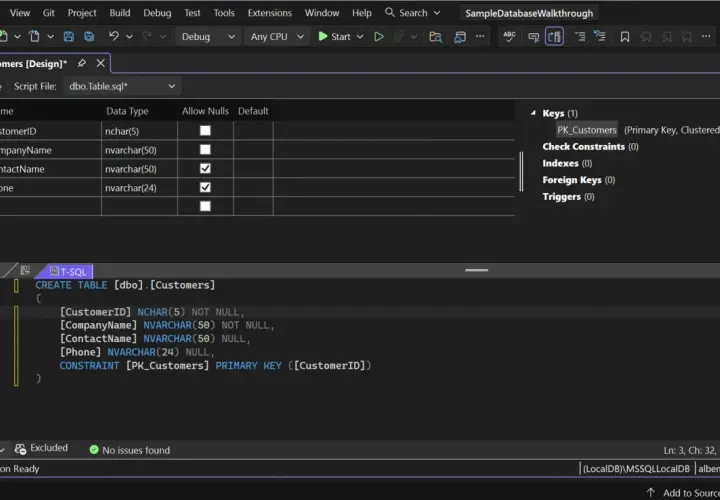Pin the Customers Design tab
This screenshot has width=720, height=500.
[82, 63]
